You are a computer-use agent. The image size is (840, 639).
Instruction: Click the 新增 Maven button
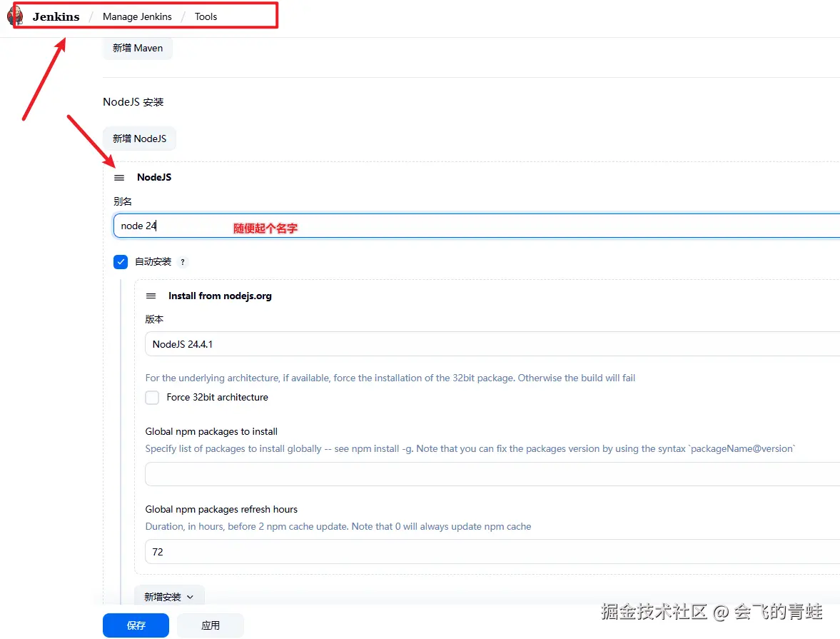tap(138, 49)
